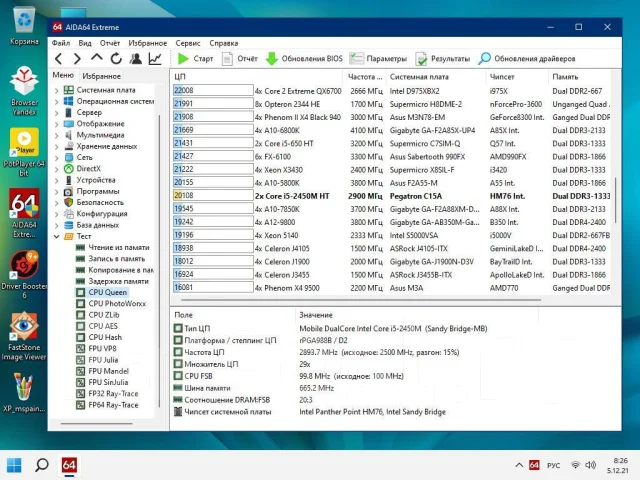
Task: Go back with the left arrow toolbar icon
Action: point(59,59)
